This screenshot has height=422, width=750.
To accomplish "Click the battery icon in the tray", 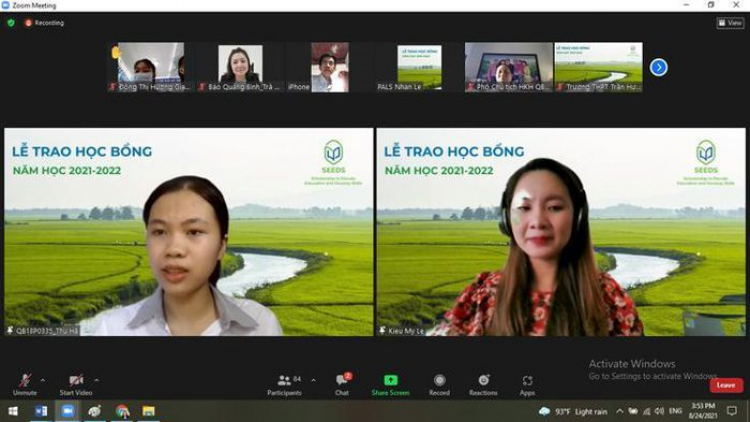I will [x=633, y=411].
